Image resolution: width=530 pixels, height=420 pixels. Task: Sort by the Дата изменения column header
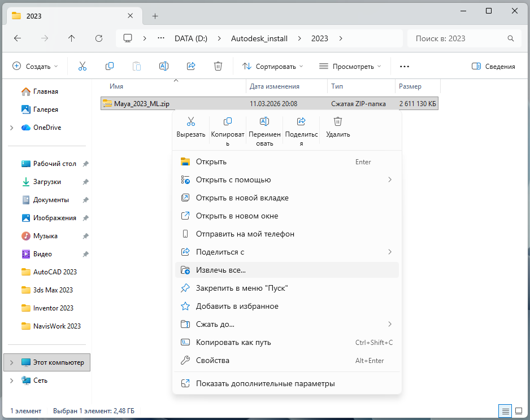286,86
